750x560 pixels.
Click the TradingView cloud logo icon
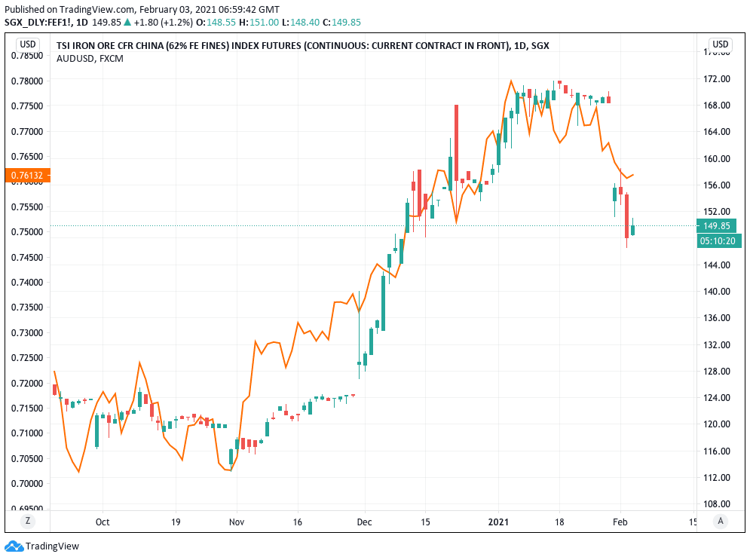point(14,546)
